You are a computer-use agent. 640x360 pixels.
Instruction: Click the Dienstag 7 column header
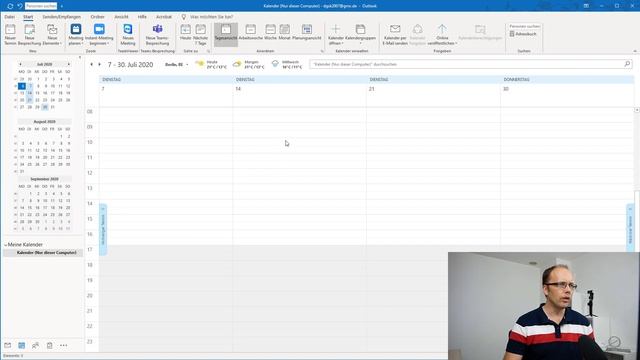pos(166,80)
